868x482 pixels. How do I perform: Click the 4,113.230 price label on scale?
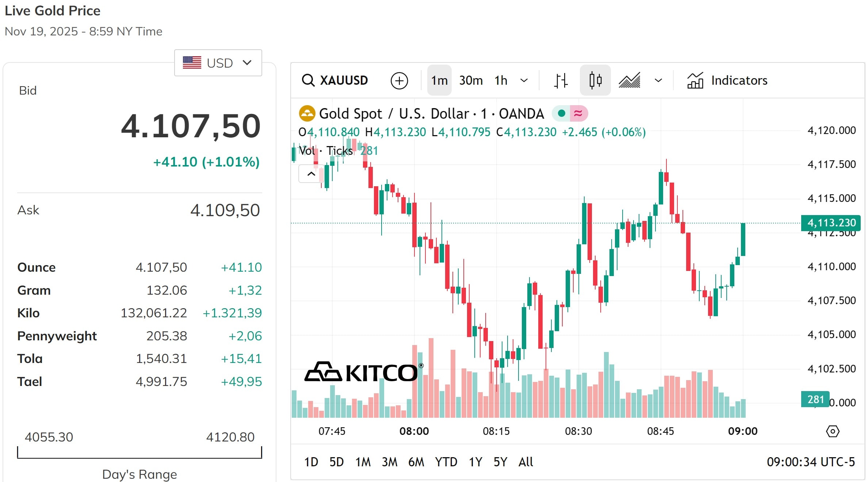click(830, 223)
